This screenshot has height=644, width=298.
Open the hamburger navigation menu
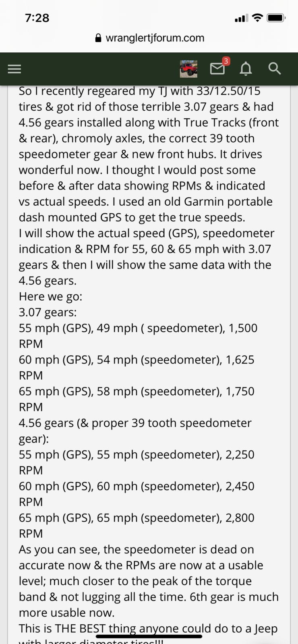pos(14,69)
